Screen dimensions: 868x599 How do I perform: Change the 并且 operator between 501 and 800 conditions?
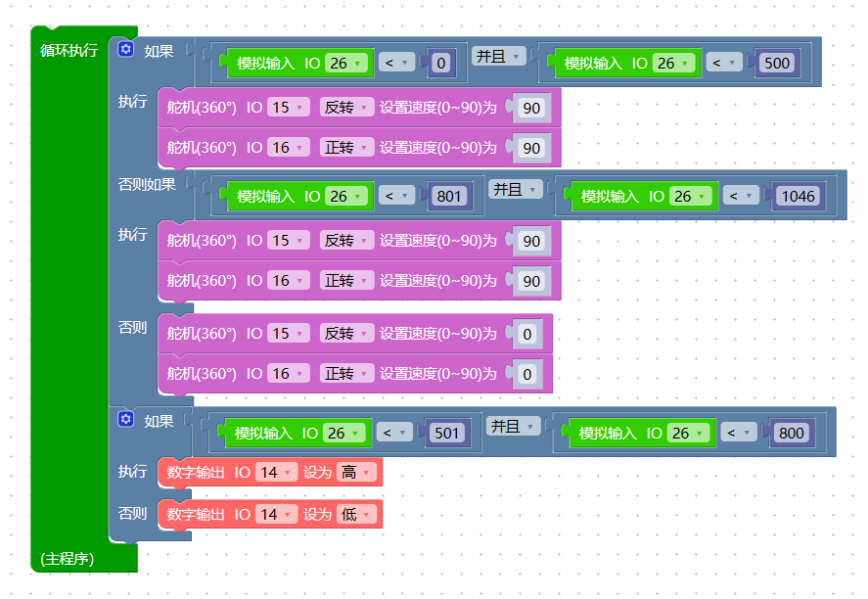click(513, 427)
